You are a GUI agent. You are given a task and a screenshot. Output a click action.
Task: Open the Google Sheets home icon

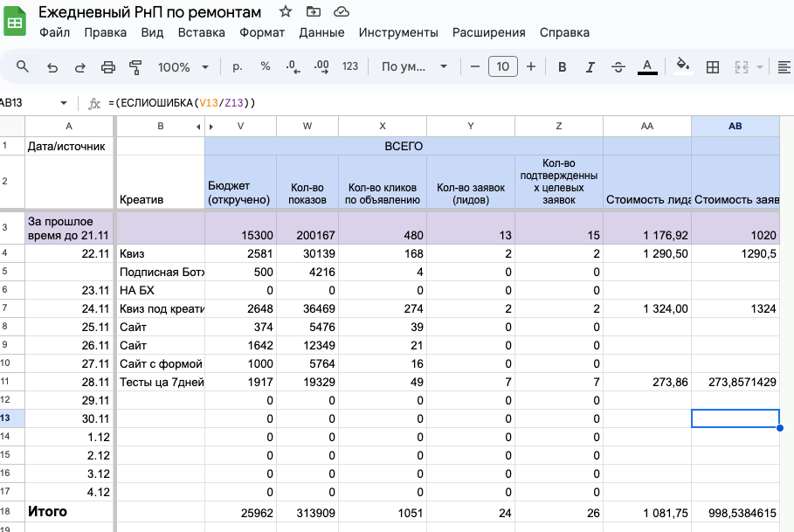(x=15, y=21)
